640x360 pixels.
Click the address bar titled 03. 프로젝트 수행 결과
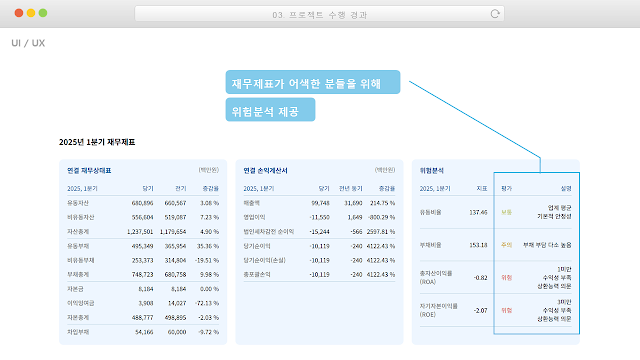[x=319, y=14]
